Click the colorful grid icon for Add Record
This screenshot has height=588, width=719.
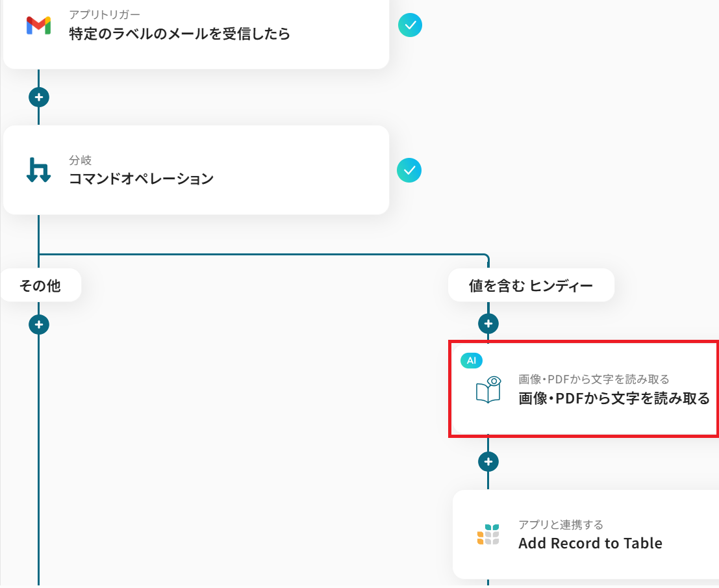[488, 534]
